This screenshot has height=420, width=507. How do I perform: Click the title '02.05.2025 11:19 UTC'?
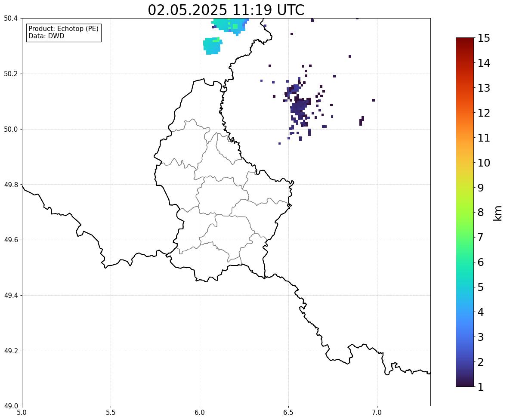(x=226, y=10)
